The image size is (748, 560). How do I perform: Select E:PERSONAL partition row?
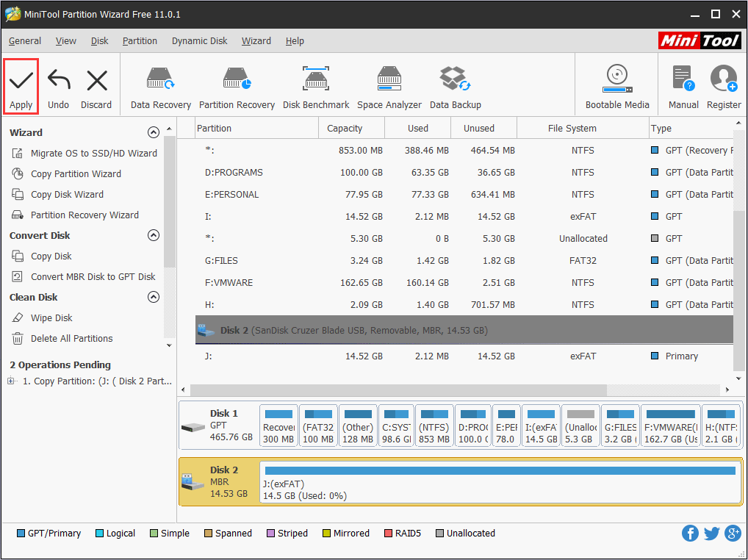[x=464, y=194]
